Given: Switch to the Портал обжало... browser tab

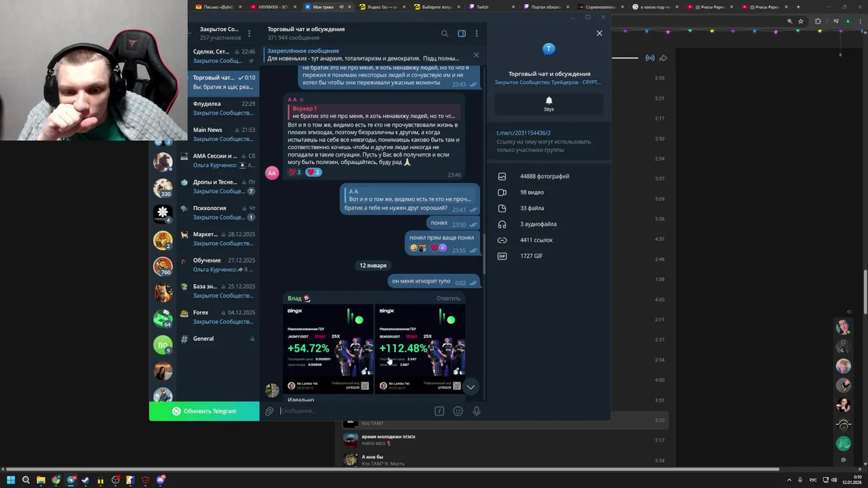Looking at the screenshot, I should coord(548,7).
